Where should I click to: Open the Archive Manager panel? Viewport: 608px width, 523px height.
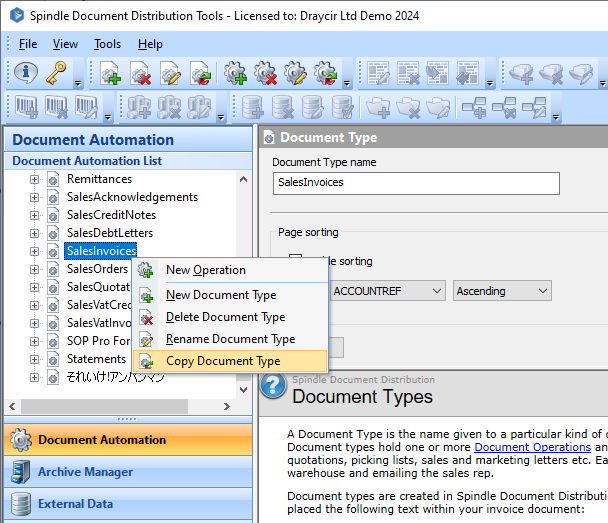click(x=85, y=472)
